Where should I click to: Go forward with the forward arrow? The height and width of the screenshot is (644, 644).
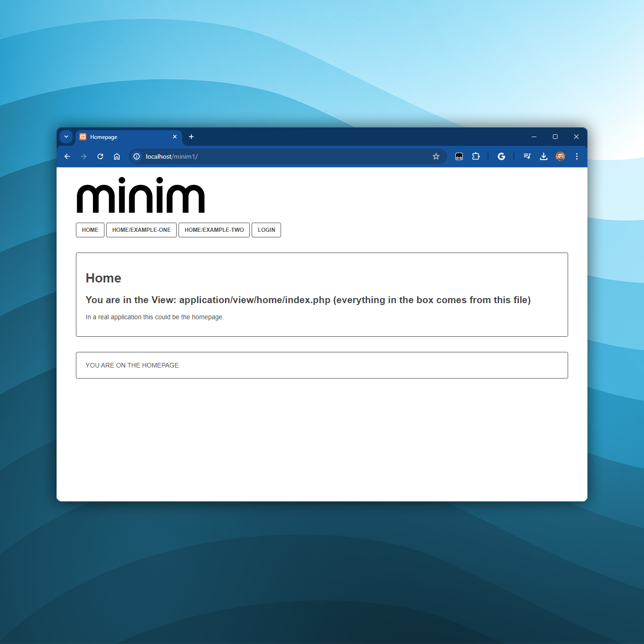point(84,156)
